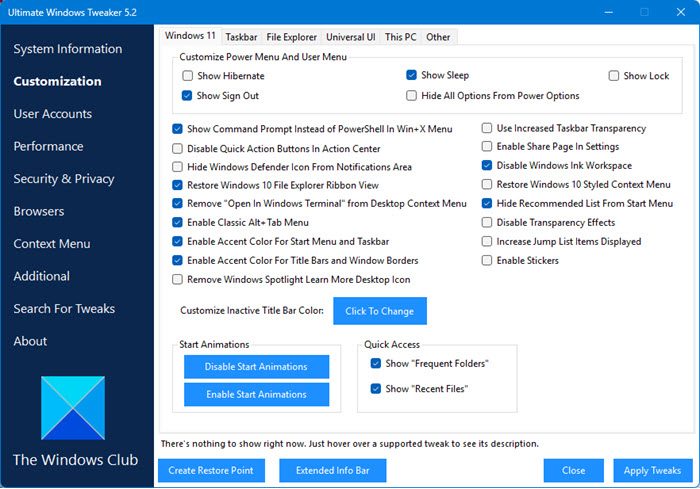Click the Close button at bottom

point(574,471)
